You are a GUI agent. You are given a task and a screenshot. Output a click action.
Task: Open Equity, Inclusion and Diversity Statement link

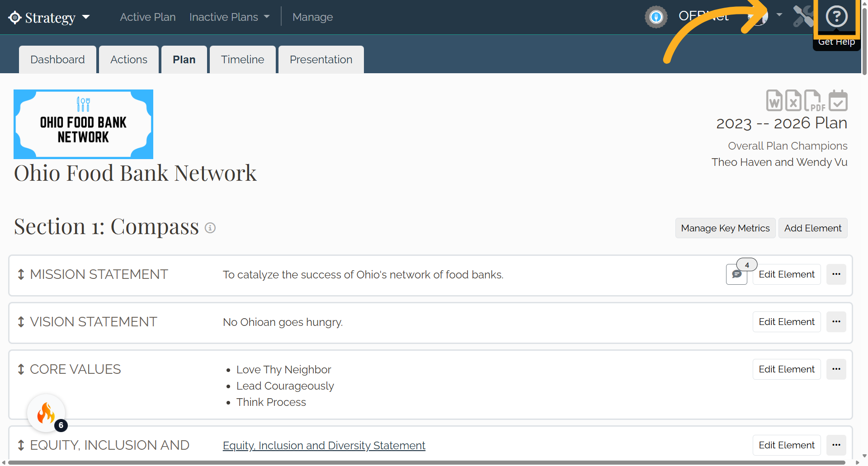click(x=324, y=446)
